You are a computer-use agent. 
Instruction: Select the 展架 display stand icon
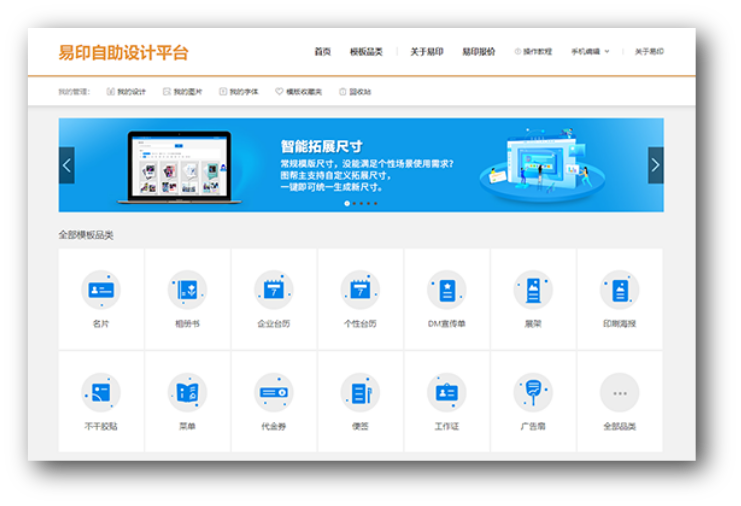[x=533, y=290]
